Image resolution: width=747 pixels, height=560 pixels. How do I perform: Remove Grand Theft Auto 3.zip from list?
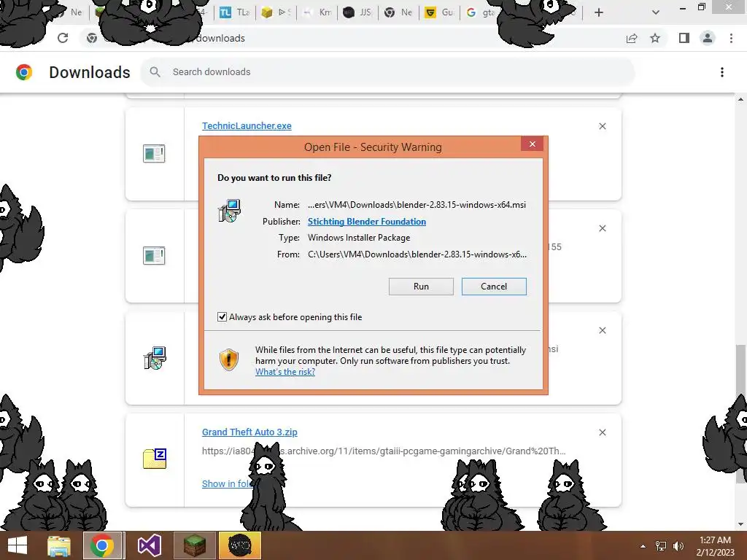pyautogui.click(x=602, y=432)
